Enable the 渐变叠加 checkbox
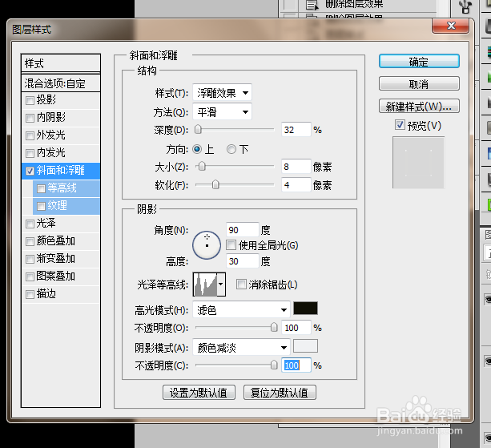This screenshot has width=491, height=448. [x=30, y=259]
